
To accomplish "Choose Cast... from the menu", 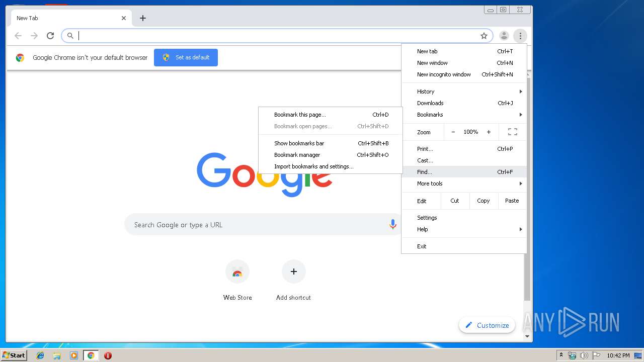I will point(464,160).
